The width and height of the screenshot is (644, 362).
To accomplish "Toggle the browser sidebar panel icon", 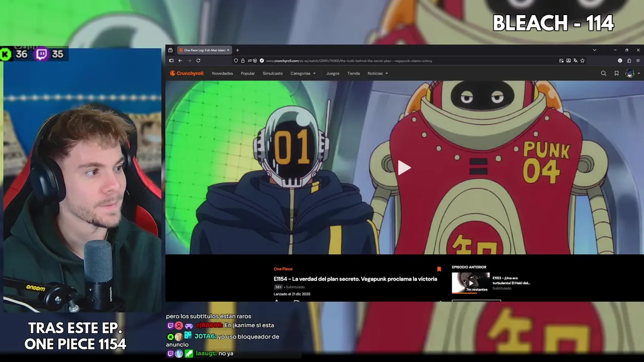I will pos(171,61).
